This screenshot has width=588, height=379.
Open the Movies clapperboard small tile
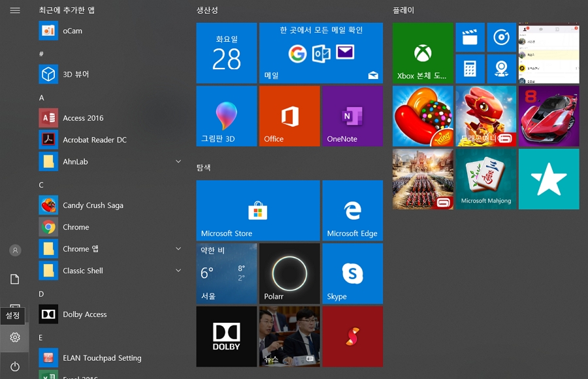click(470, 37)
